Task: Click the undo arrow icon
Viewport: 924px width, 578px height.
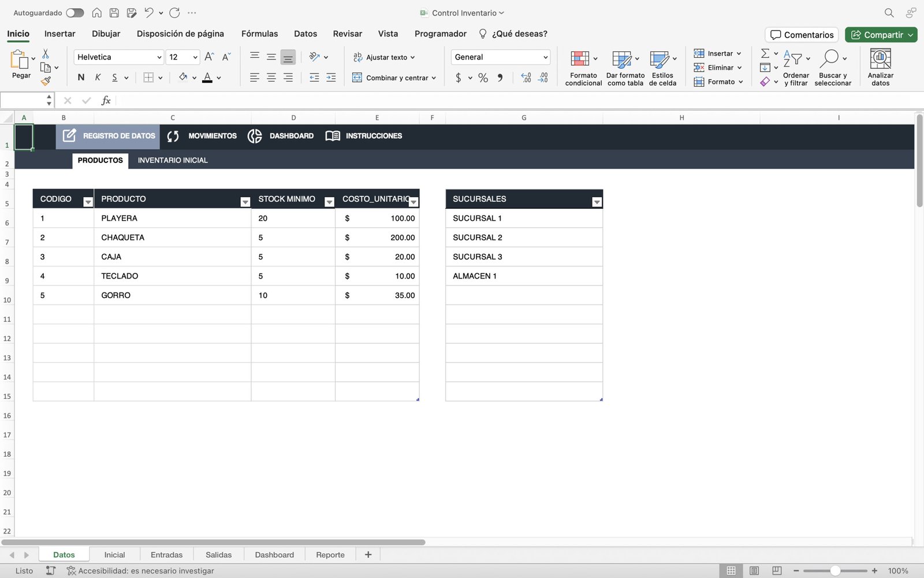Action: (x=149, y=13)
